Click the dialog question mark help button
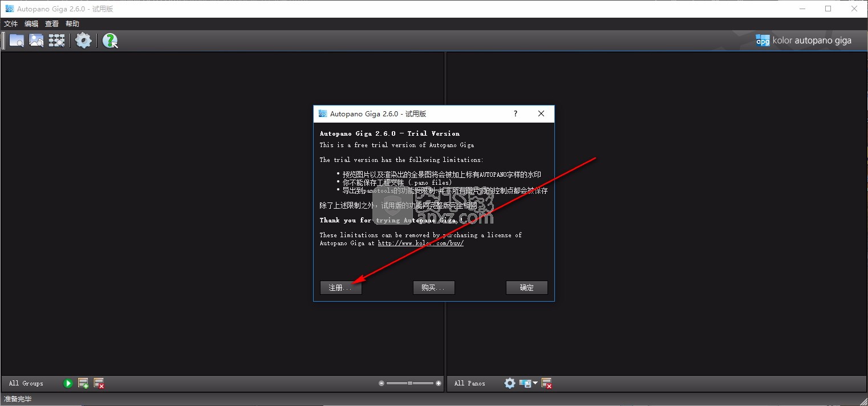This screenshot has height=406, width=868. click(516, 113)
